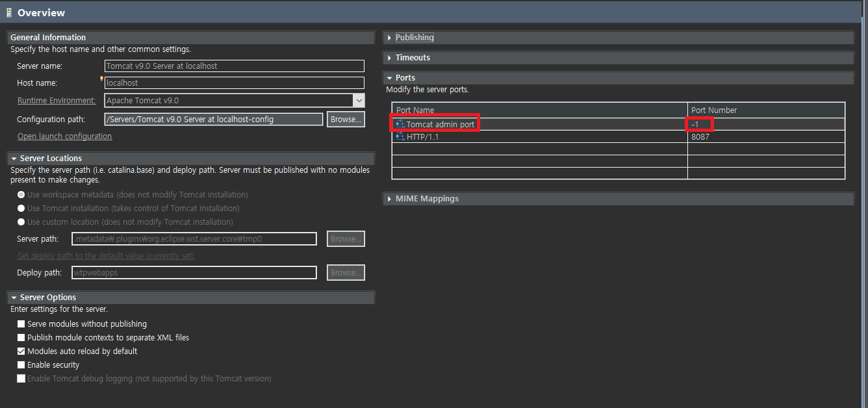Select the 8087 port number cell
The image size is (868, 408).
766,137
